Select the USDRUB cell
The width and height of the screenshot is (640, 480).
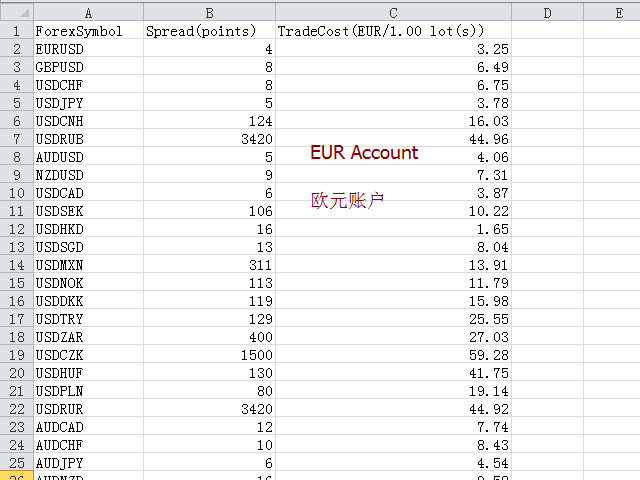click(89, 139)
